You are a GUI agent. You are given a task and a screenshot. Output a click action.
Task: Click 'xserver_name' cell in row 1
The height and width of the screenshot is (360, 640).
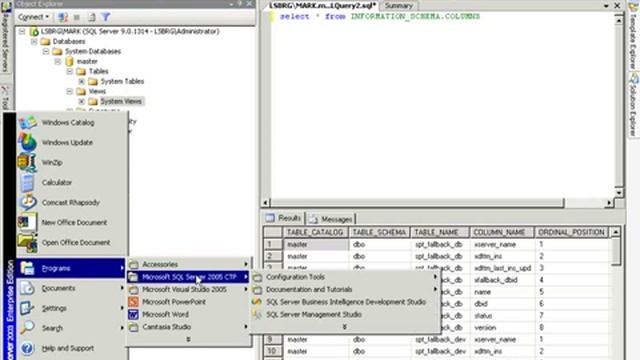click(502, 244)
